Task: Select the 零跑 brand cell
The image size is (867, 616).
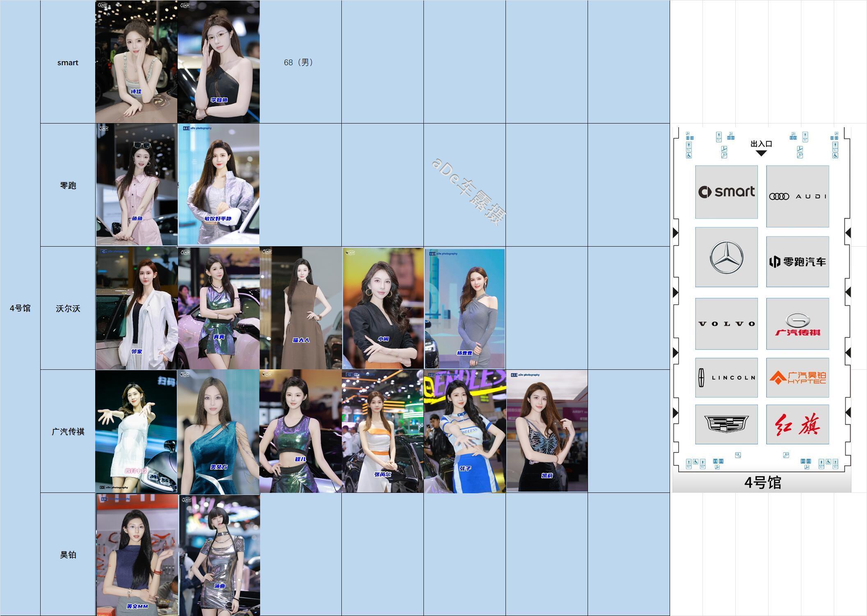Action: [68, 185]
